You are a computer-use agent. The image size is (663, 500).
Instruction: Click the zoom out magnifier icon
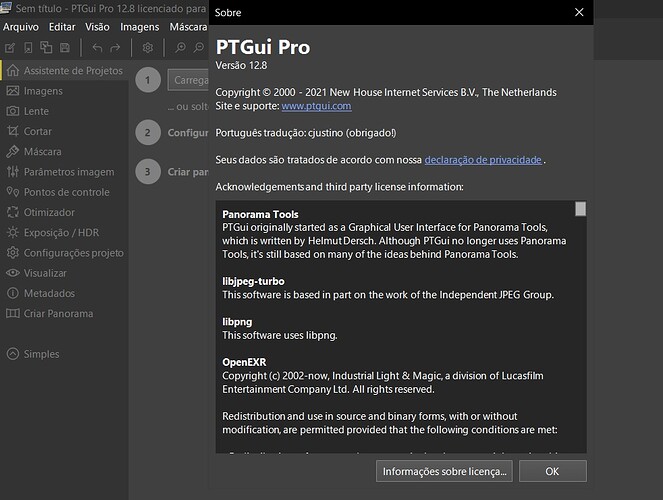199,48
